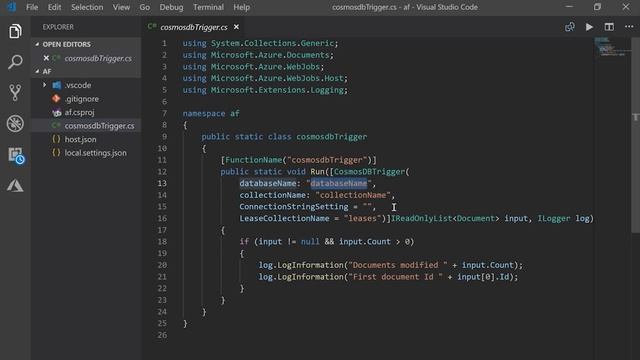The height and width of the screenshot is (360, 640).
Task: Click the Open Changes icon in editor toolbar
Action: pos(570,27)
